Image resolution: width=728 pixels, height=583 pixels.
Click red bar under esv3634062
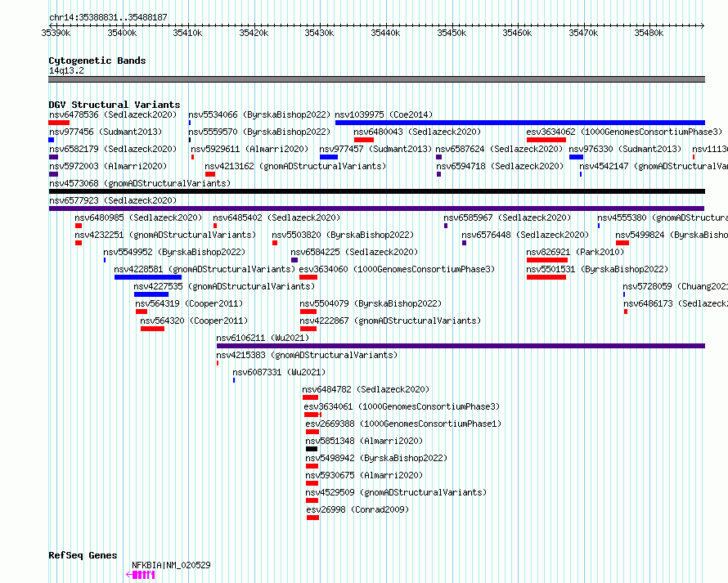546,140
